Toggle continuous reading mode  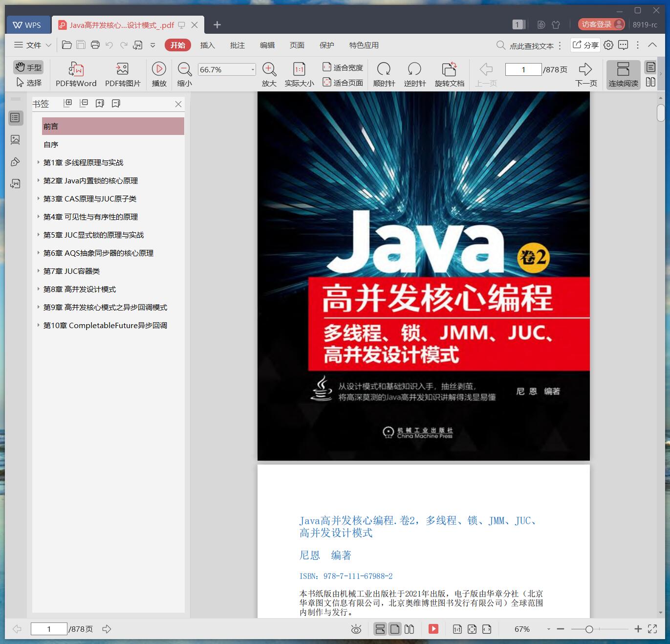click(623, 74)
